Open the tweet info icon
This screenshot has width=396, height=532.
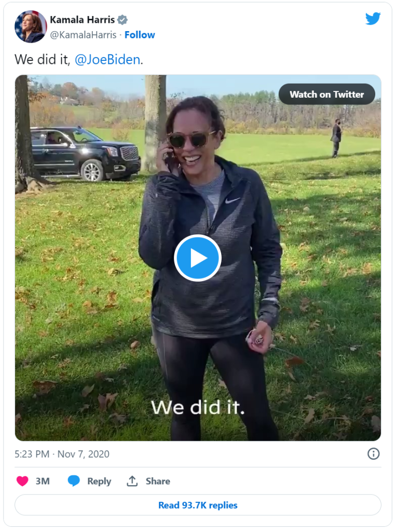373,454
